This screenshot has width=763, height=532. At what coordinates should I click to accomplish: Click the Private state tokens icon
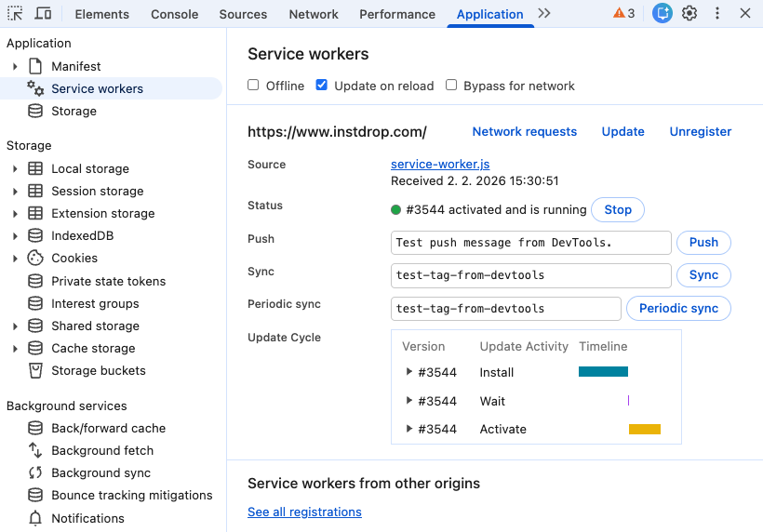(35, 281)
